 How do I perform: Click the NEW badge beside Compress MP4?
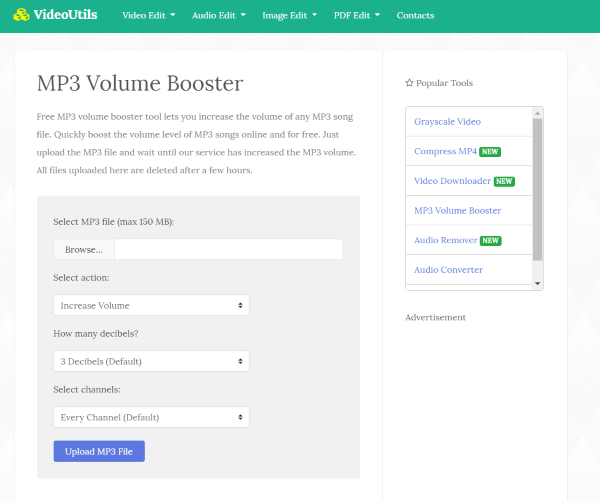tap(490, 152)
